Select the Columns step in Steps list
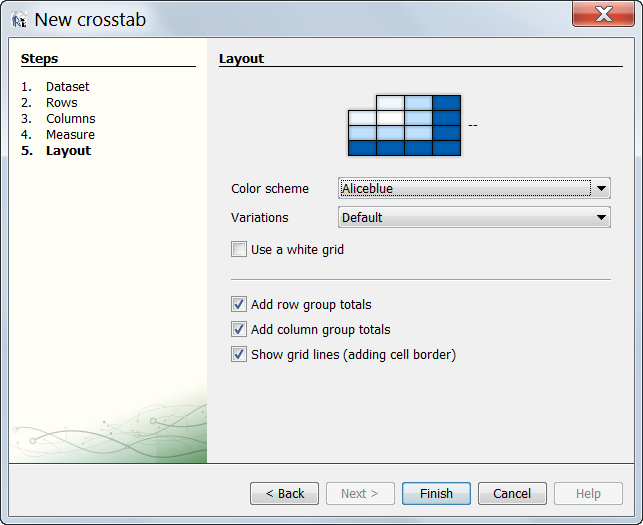Image resolution: width=643 pixels, height=525 pixels. tap(71, 119)
